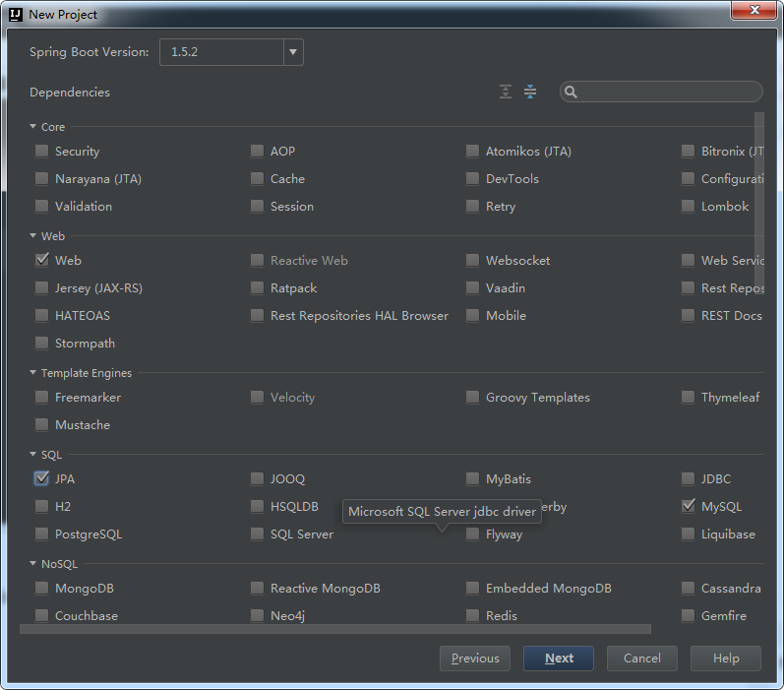Click the collapse all dependencies icon

click(x=530, y=92)
